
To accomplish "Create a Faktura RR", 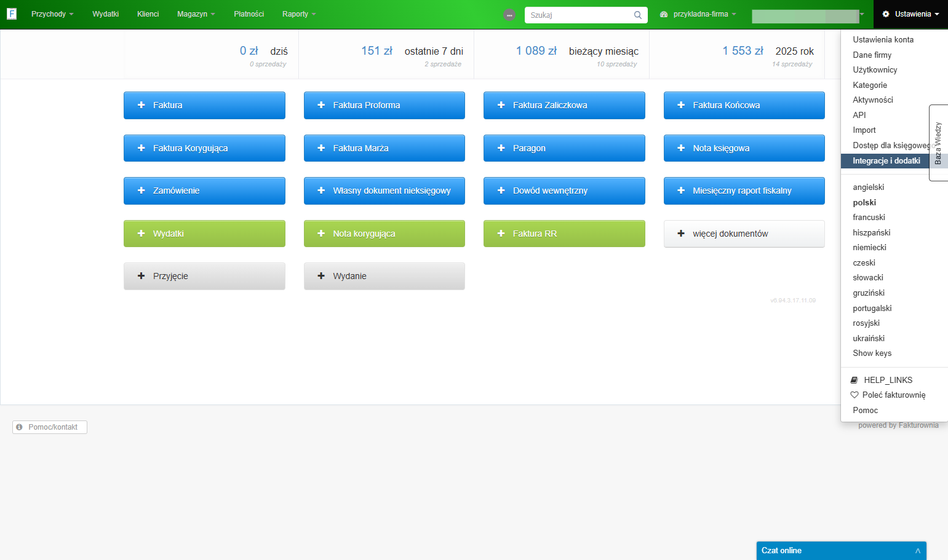I will [564, 234].
